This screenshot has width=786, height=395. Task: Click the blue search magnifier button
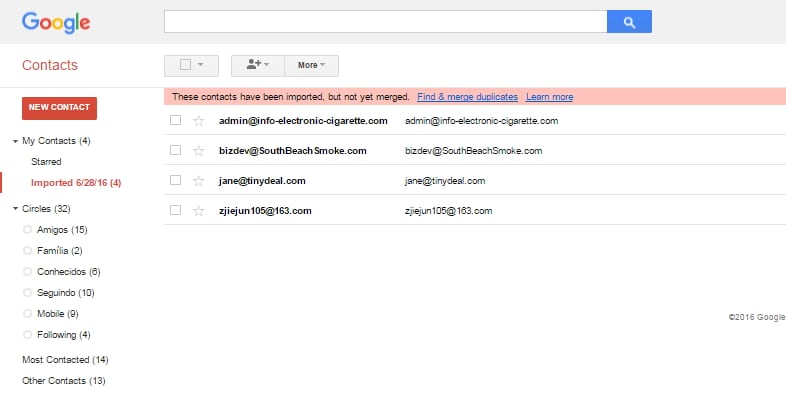[x=629, y=22]
